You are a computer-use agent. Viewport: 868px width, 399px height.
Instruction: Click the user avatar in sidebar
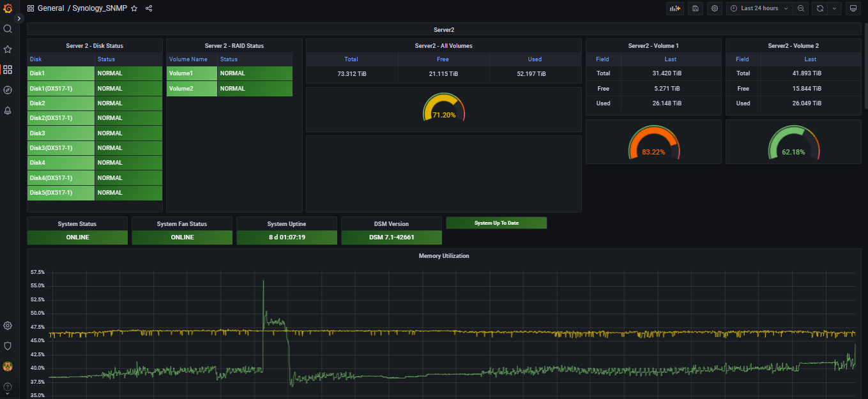click(8, 366)
